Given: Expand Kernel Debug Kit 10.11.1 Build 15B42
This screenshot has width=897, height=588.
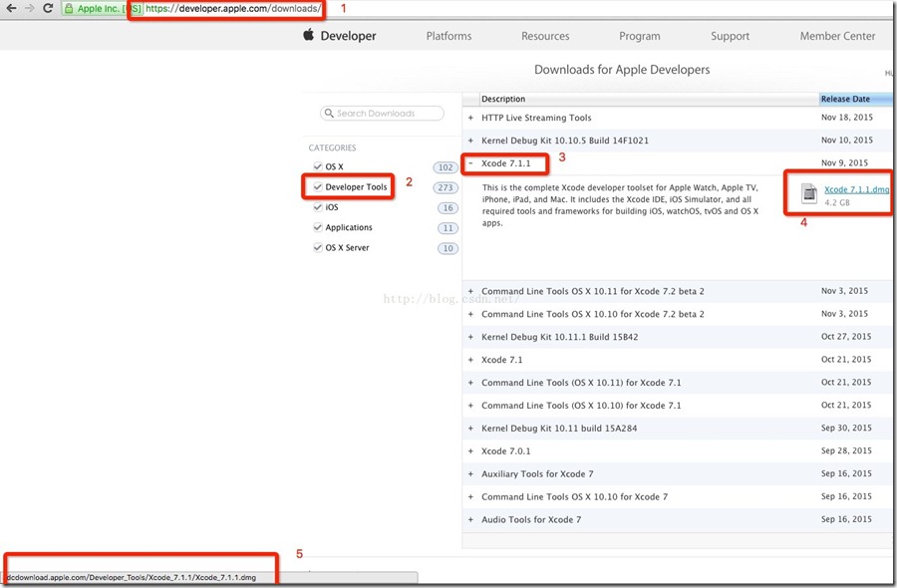Looking at the screenshot, I should coord(470,337).
